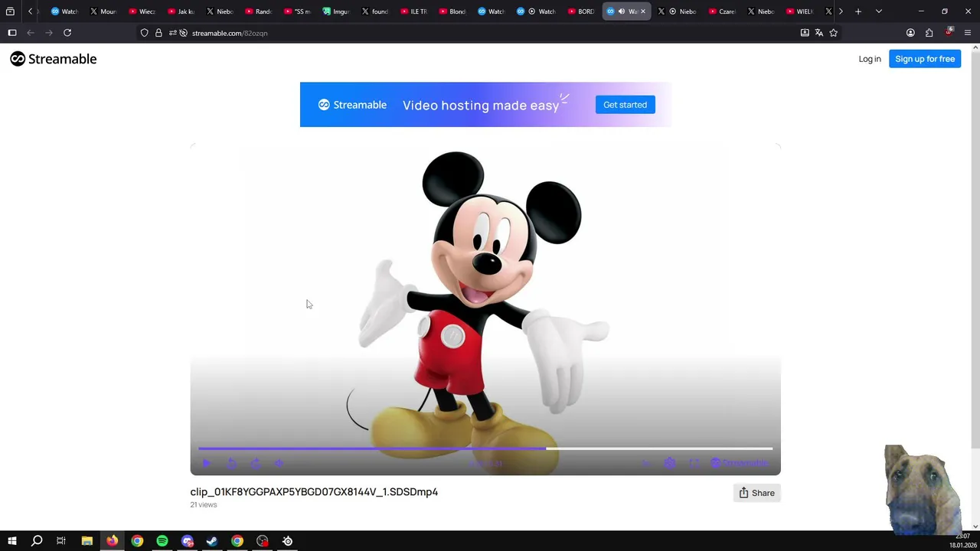Image resolution: width=980 pixels, height=551 pixels.
Task: Switch to the 'BORD' YouTube tab
Action: point(580,11)
